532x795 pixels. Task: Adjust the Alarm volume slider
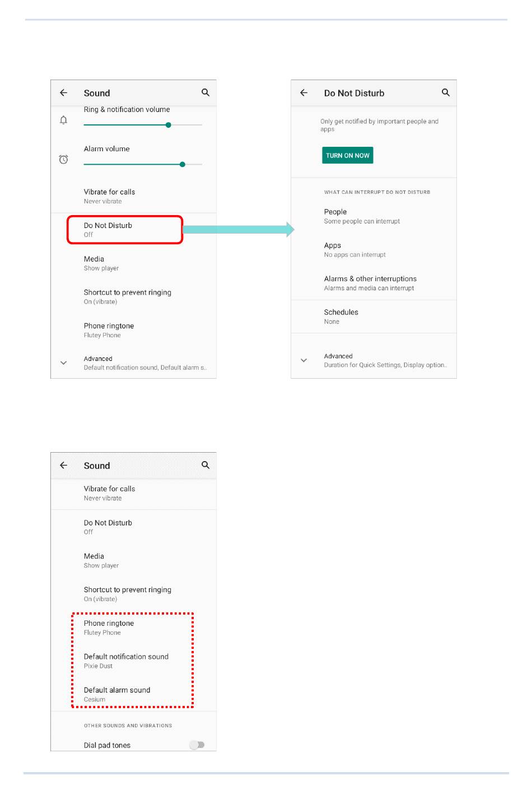point(143,164)
